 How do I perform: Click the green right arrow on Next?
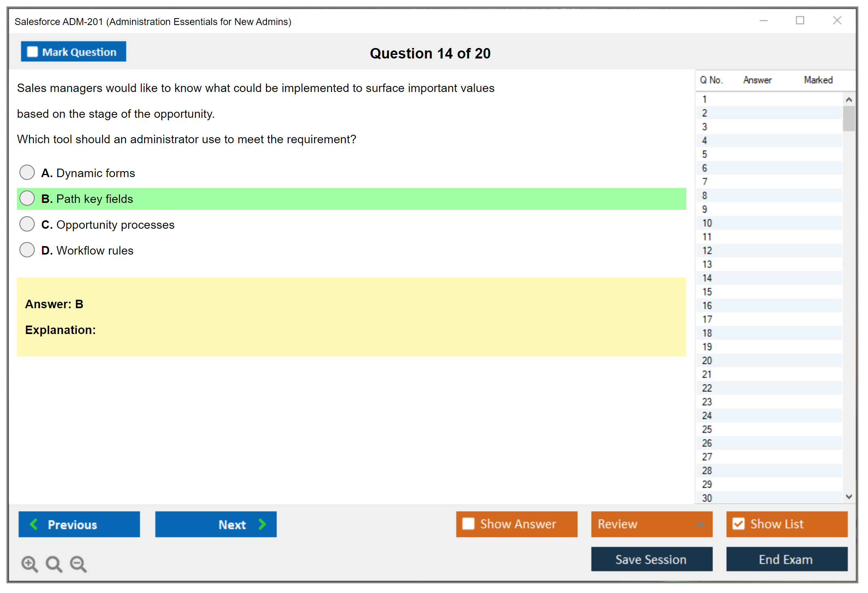point(262,524)
